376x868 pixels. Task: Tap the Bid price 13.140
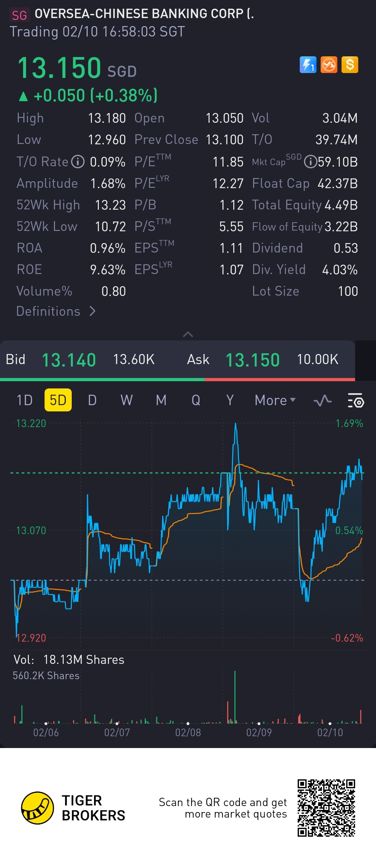tap(69, 360)
